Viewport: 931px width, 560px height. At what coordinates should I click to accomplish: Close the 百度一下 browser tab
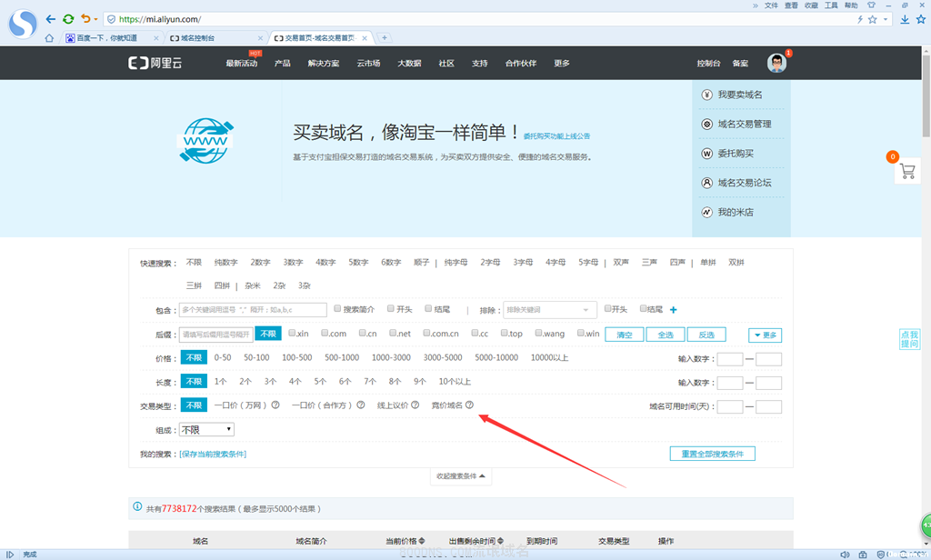156,38
